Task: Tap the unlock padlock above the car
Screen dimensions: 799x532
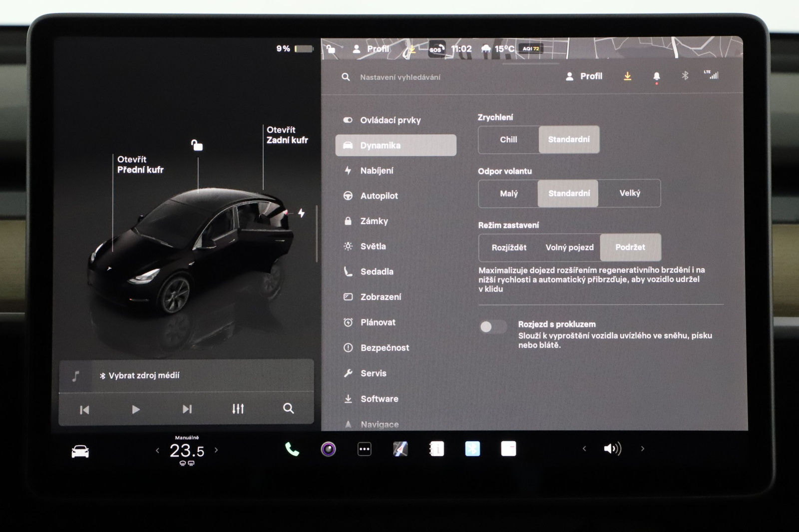Action: pyautogui.click(x=197, y=145)
